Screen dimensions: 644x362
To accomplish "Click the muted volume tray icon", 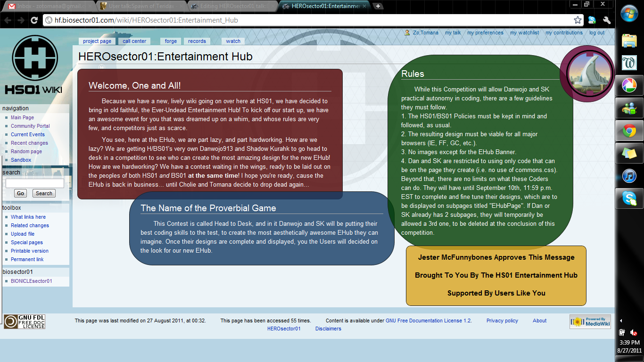I will click(634, 332).
